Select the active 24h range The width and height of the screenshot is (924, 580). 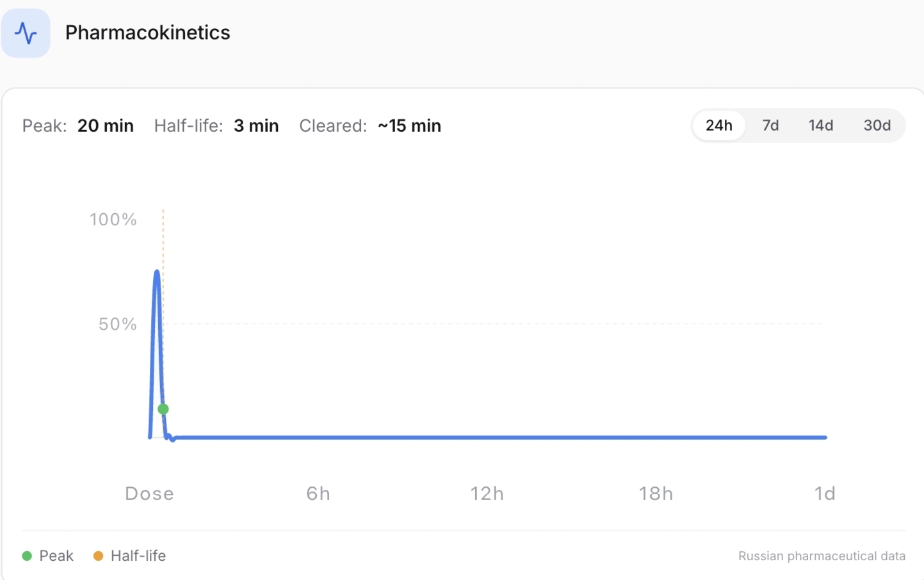[x=718, y=125]
